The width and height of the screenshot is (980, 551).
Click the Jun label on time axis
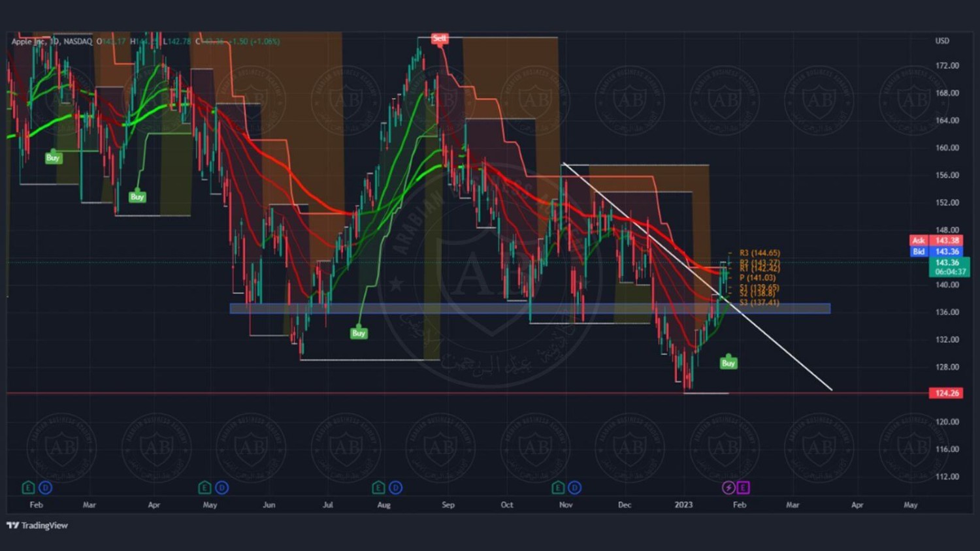269,505
